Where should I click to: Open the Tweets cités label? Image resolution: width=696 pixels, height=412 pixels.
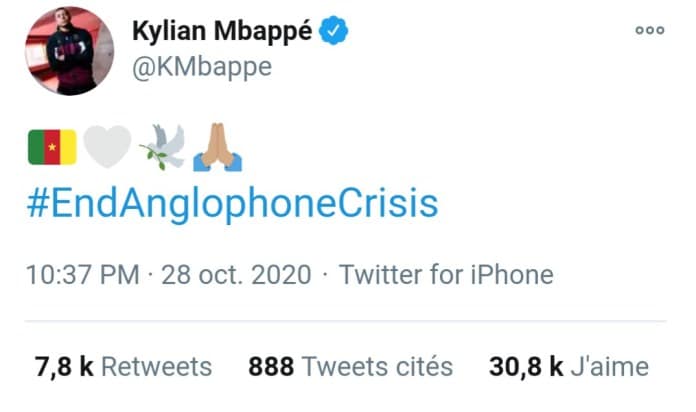tap(377, 367)
